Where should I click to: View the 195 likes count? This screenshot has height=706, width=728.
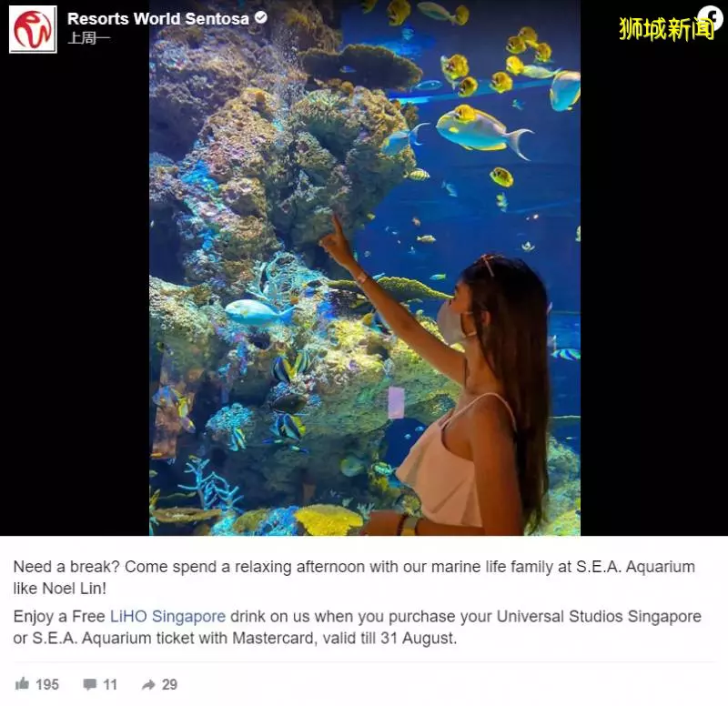[47, 685]
